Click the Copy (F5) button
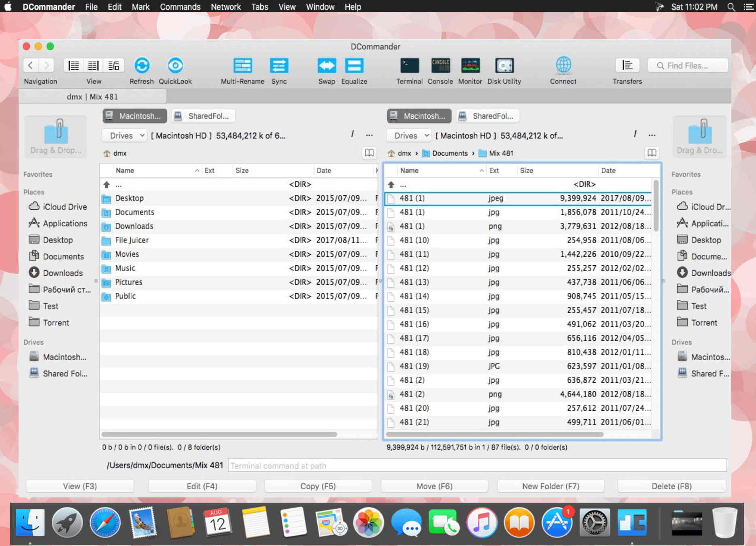The image size is (756, 546). (x=318, y=486)
